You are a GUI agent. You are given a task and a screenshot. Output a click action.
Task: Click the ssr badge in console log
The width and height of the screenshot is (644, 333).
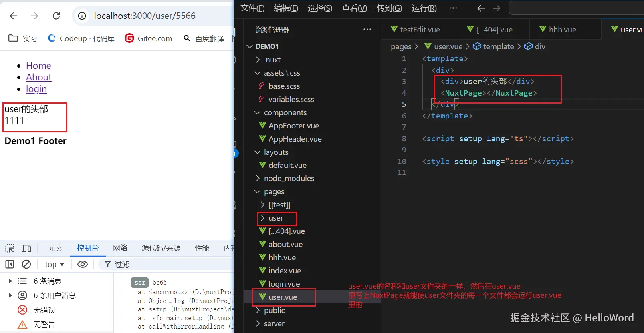coord(140,283)
